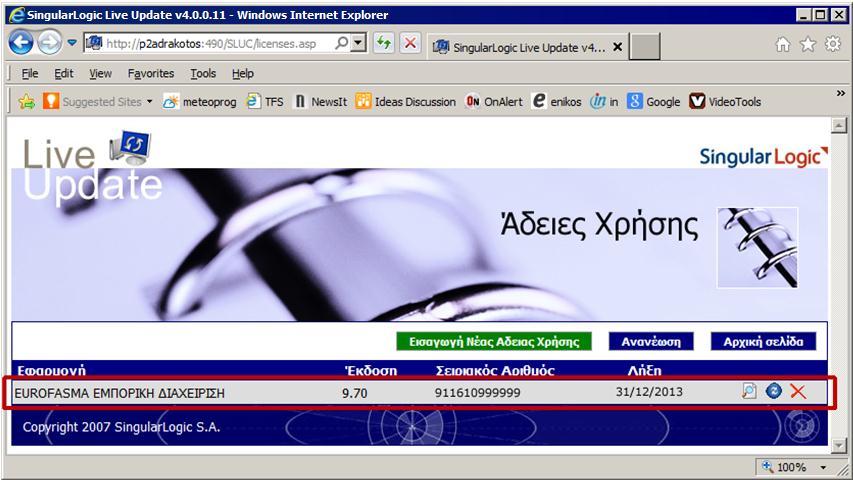Open the Favorites star icon
853x480 pixels.
808,44
